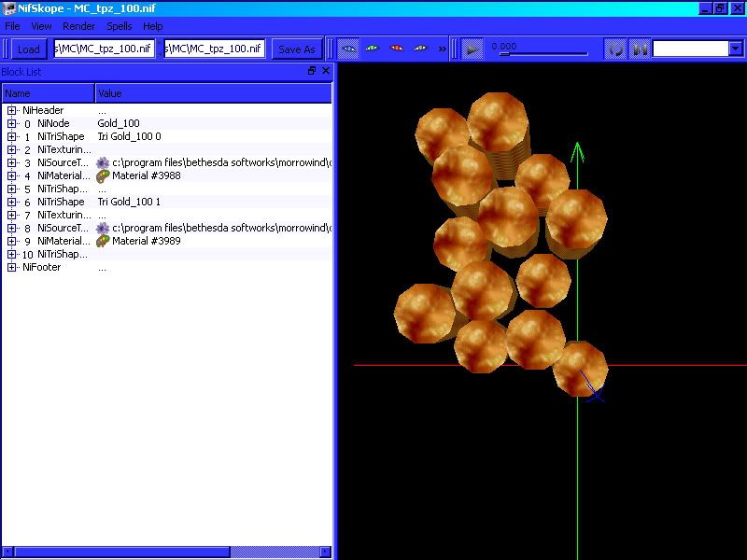Click the NifSkope title bar app icon
The image size is (747, 560).
[9, 8]
